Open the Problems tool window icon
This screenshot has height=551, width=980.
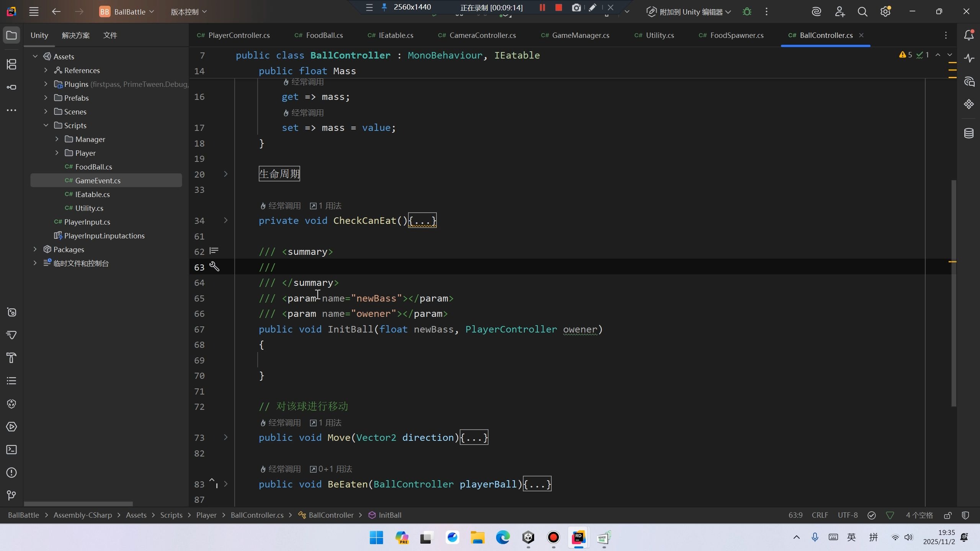click(11, 473)
